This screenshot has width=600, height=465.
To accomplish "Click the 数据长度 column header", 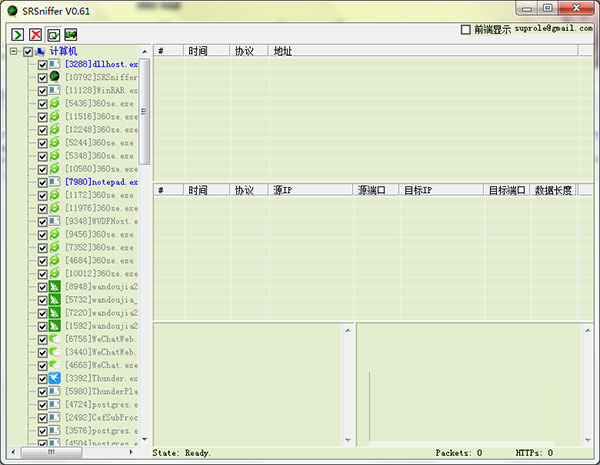I will 553,190.
